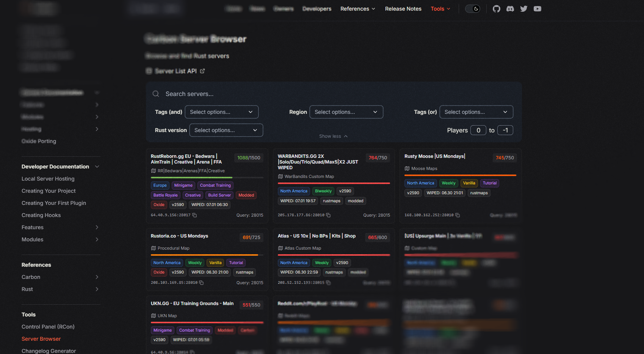This screenshot has width=644, height=354.
Task: Open Creating Hooks page
Action: [x=41, y=215]
